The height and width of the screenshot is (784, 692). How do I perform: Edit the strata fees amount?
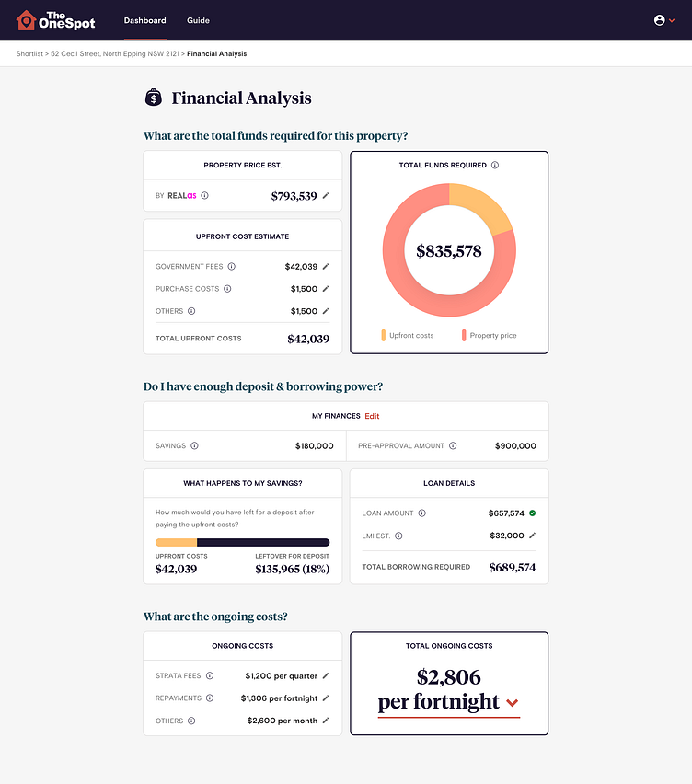point(326,675)
